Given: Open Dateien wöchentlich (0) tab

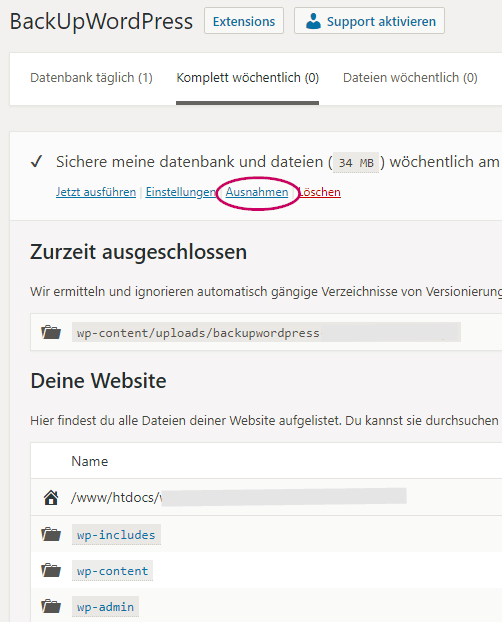Looking at the screenshot, I should pos(410,78).
